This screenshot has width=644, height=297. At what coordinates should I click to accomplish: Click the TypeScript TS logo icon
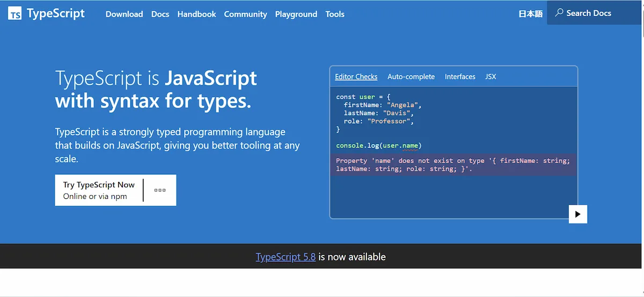coord(15,13)
